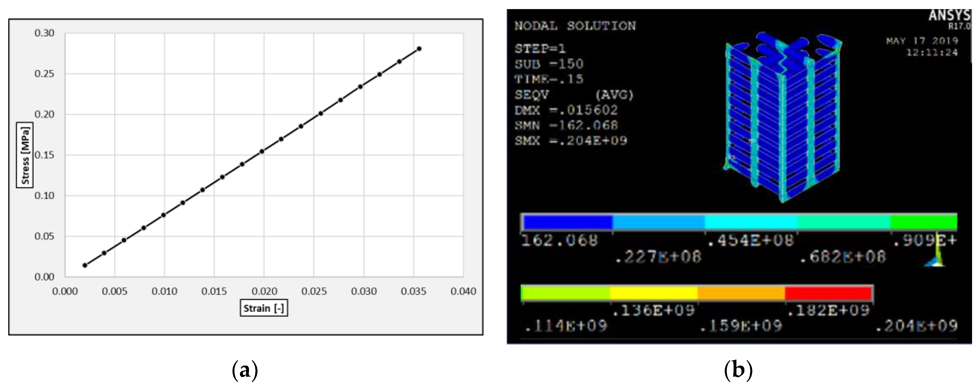Click the last data point on the curve

(419, 49)
